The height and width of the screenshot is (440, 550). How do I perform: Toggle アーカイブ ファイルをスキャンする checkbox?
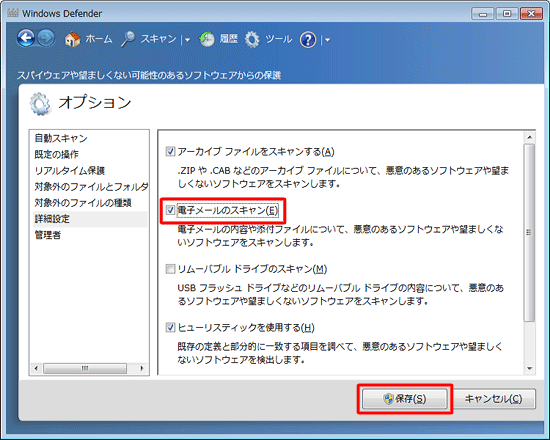[x=170, y=152]
